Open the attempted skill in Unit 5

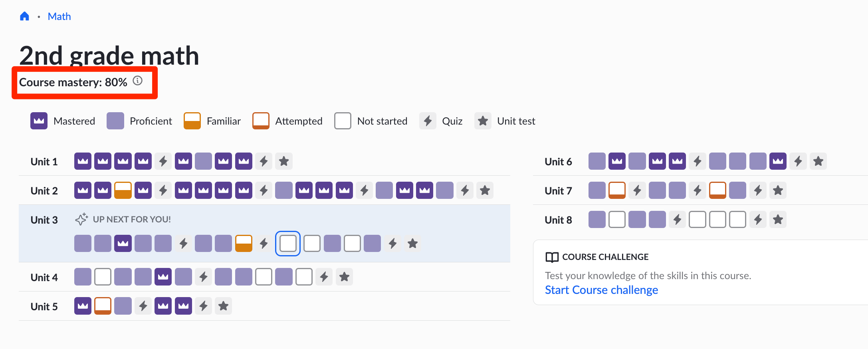pos(103,306)
